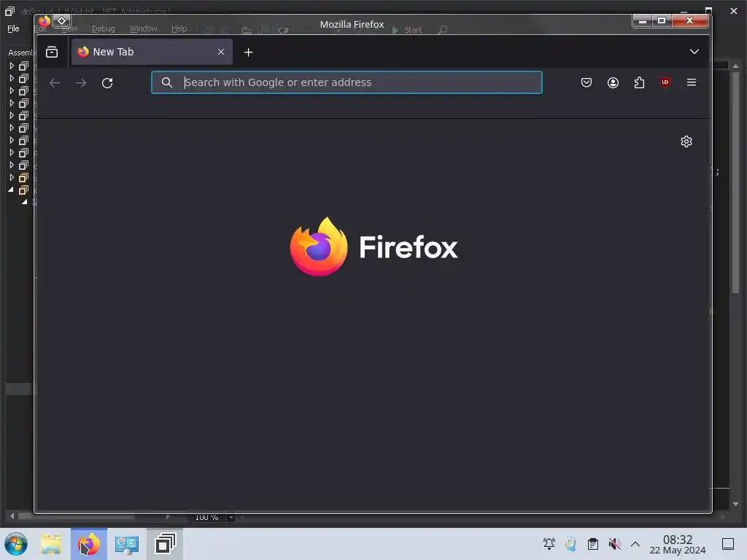Click the Firefox logo on the new tab page
The width and height of the screenshot is (747, 560).
coord(374,246)
